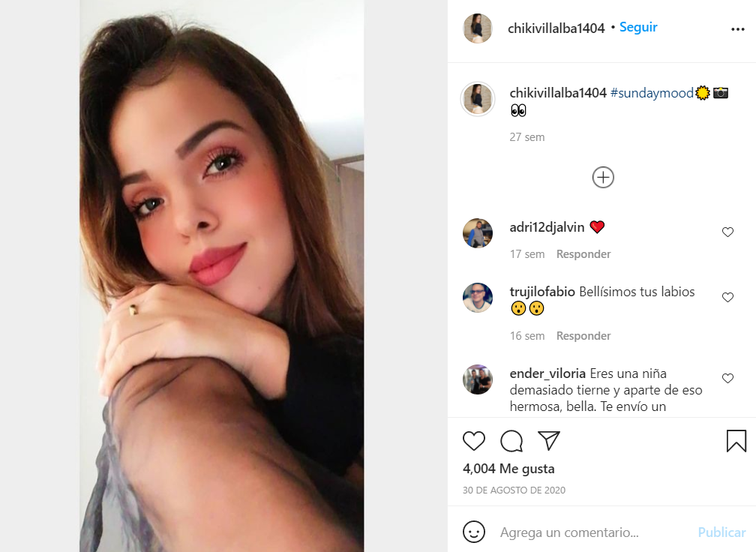Follow the account with Seguir
756x552 pixels.
click(637, 28)
